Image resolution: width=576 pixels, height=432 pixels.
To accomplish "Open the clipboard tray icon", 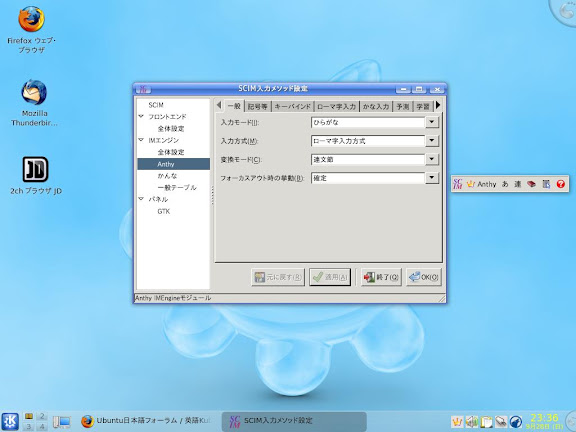I will tap(486, 422).
